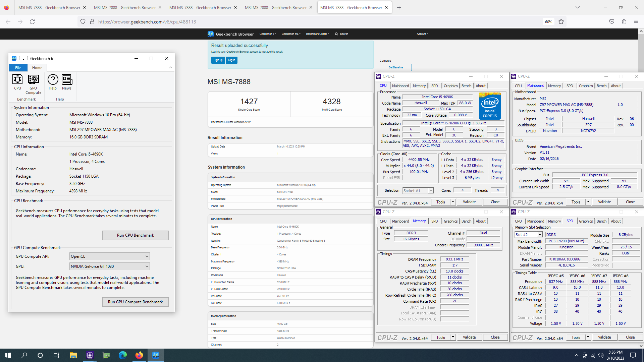
Task: Open Microsoft Edge from the taskbar
Action: [122, 355]
